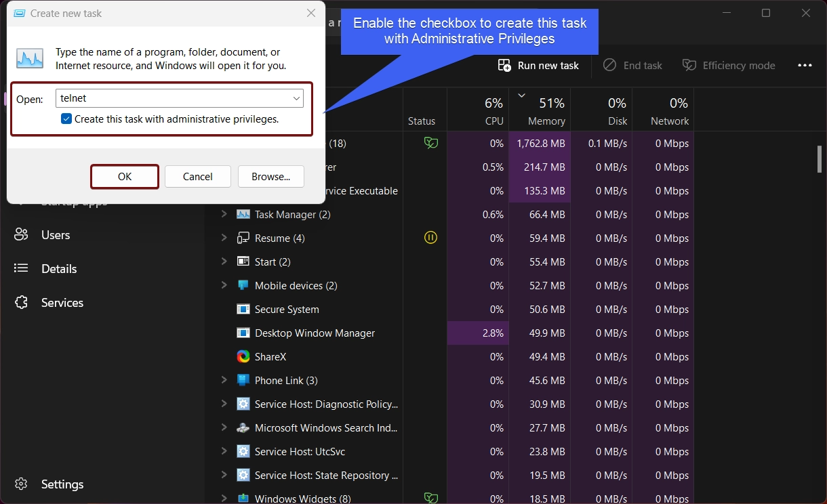This screenshot has width=827, height=504.
Task: Sort processes by Memory column
Action: 540,110
